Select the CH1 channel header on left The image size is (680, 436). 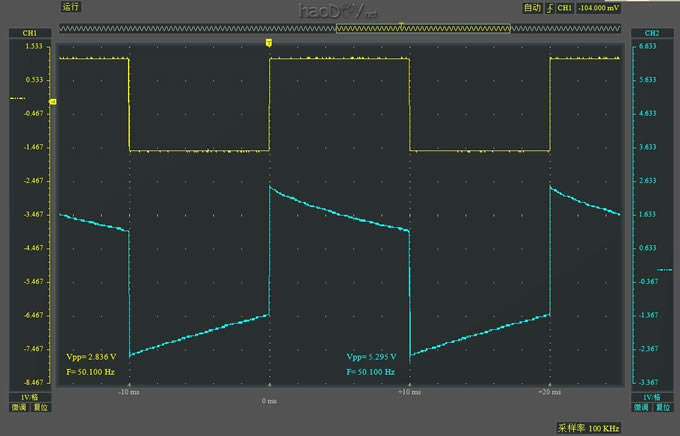(x=30, y=33)
